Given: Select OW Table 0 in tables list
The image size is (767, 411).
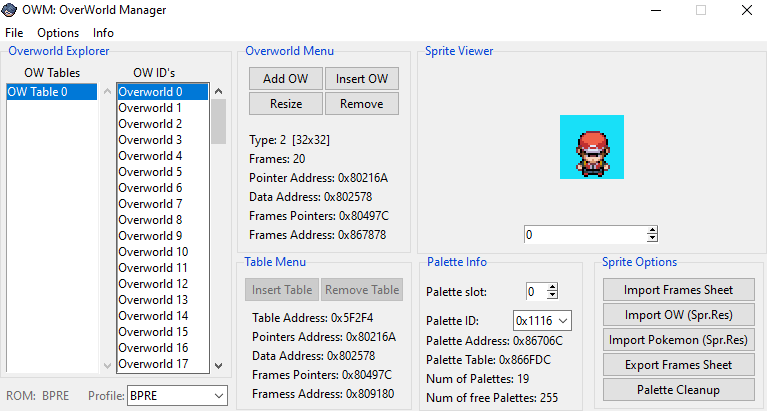Looking at the screenshot, I should (x=51, y=92).
